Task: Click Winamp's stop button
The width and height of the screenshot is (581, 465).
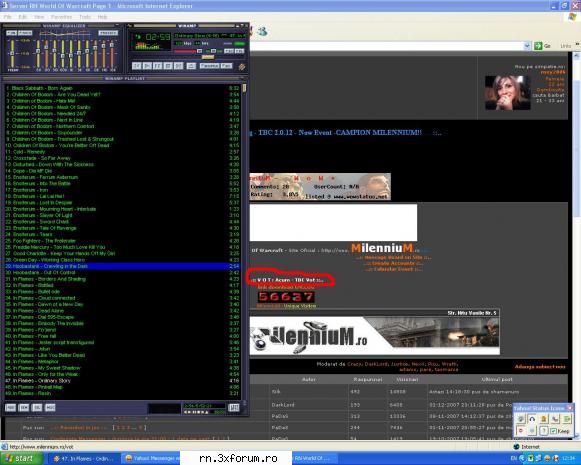Action: click(168, 66)
